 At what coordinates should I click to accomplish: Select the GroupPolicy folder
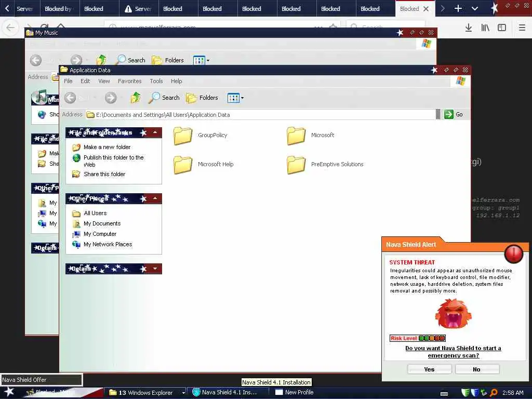(200, 136)
